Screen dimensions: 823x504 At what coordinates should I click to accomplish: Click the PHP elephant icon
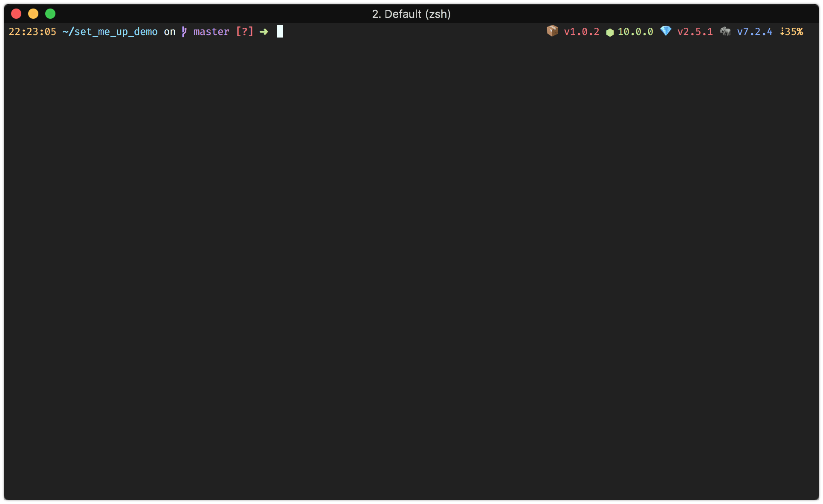tap(725, 31)
